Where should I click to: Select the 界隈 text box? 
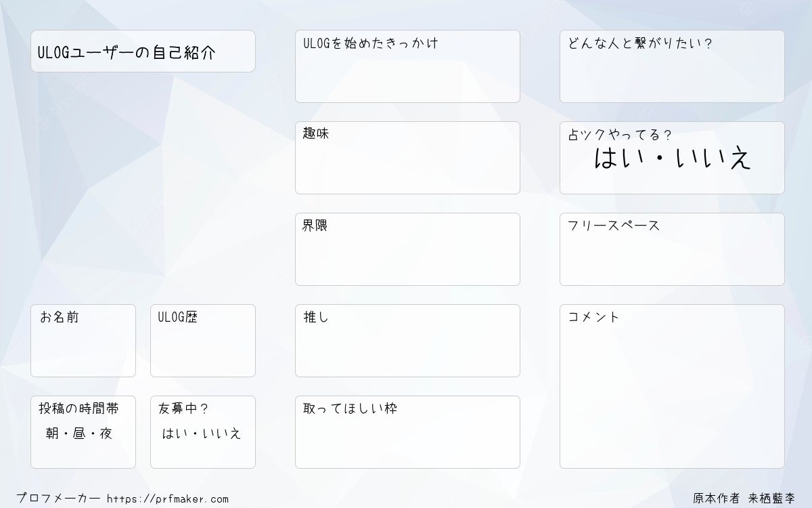407,249
